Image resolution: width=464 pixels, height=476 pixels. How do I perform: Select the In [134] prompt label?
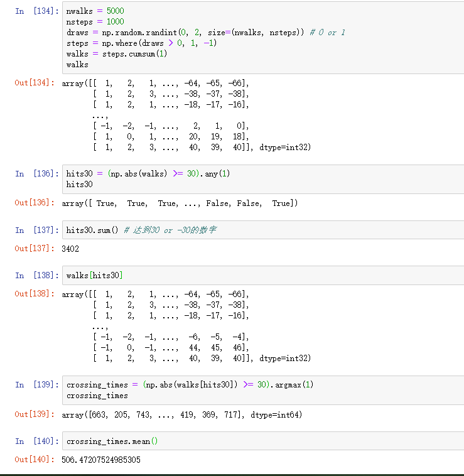pos(36,11)
